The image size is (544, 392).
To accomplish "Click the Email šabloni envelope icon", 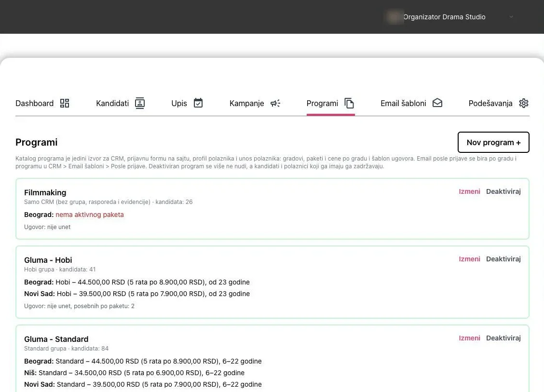I will click(x=437, y=103).
